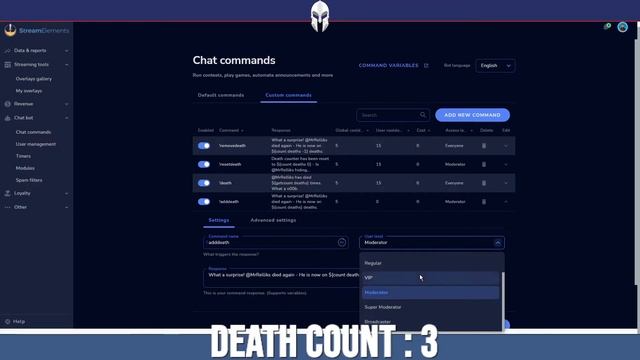Click the Data & reports chart icon

tap(7, 51)
